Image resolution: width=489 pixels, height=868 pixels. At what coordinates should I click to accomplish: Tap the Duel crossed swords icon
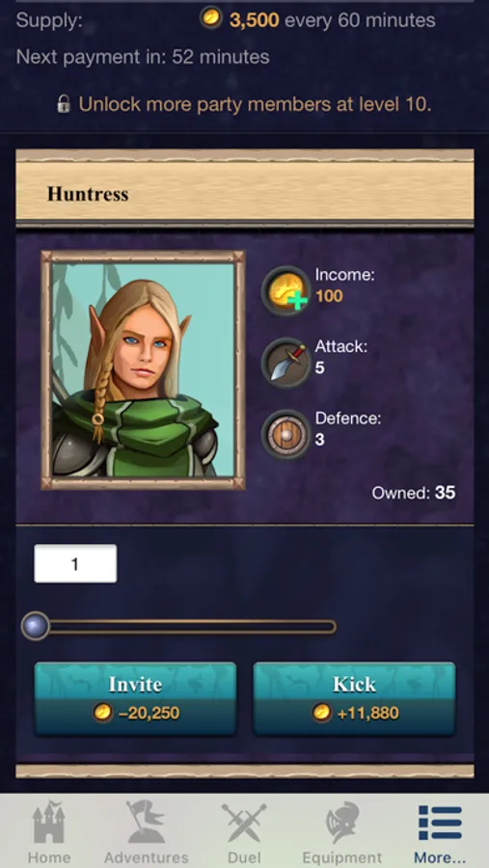244,824
